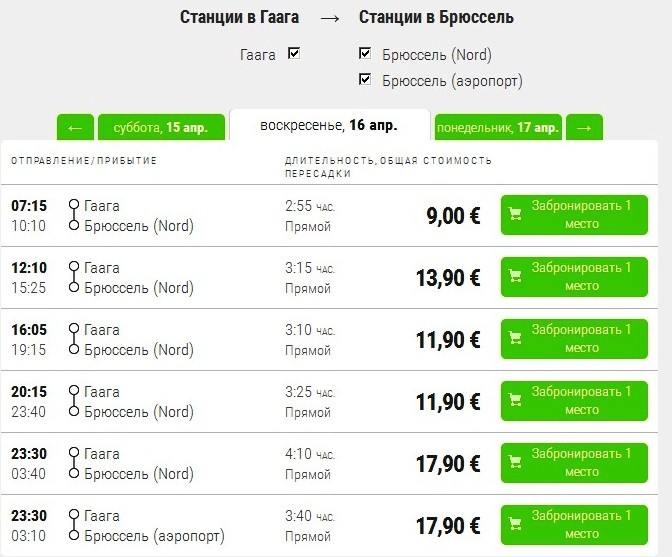Click the previous day left arrow button
Viewport: 672px width, 557px height.
coord(75,128)
